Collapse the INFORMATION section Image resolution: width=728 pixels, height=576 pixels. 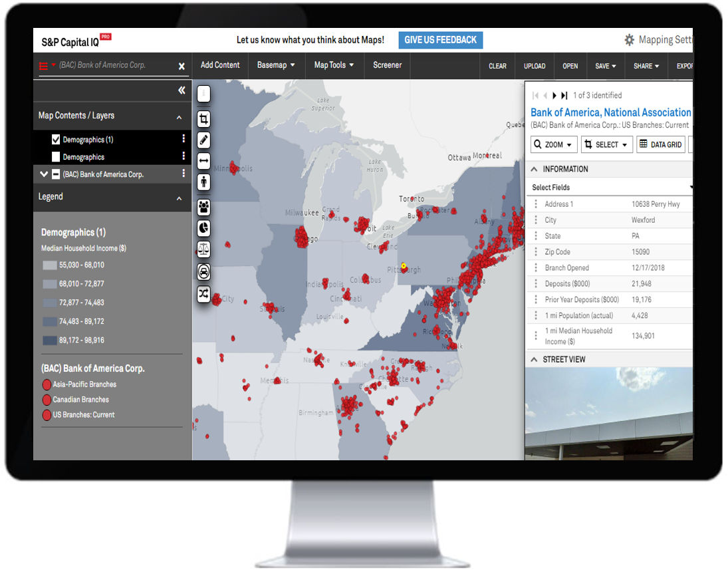point(534,169)
